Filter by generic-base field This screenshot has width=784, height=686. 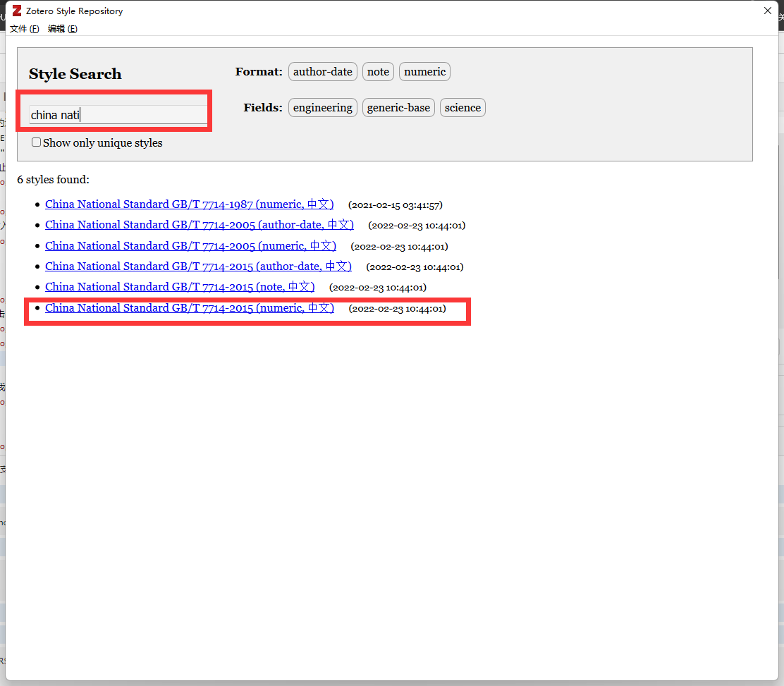398,108
